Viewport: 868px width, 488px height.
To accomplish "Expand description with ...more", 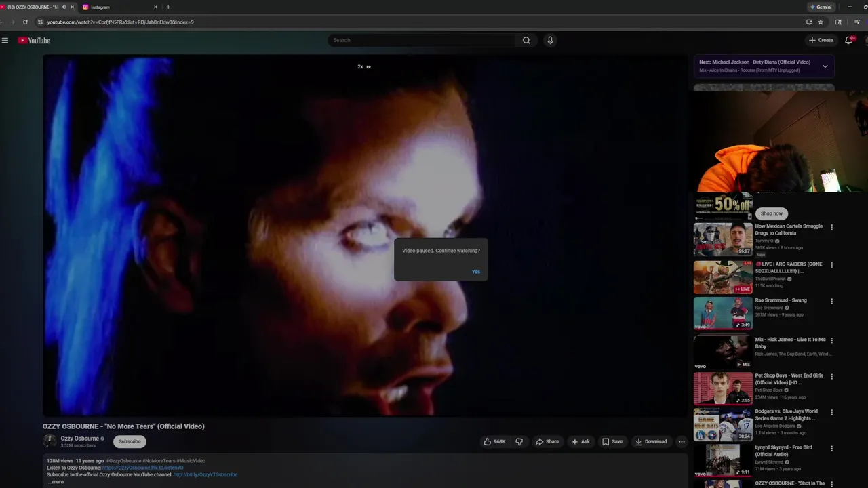I will click(56, 482).
